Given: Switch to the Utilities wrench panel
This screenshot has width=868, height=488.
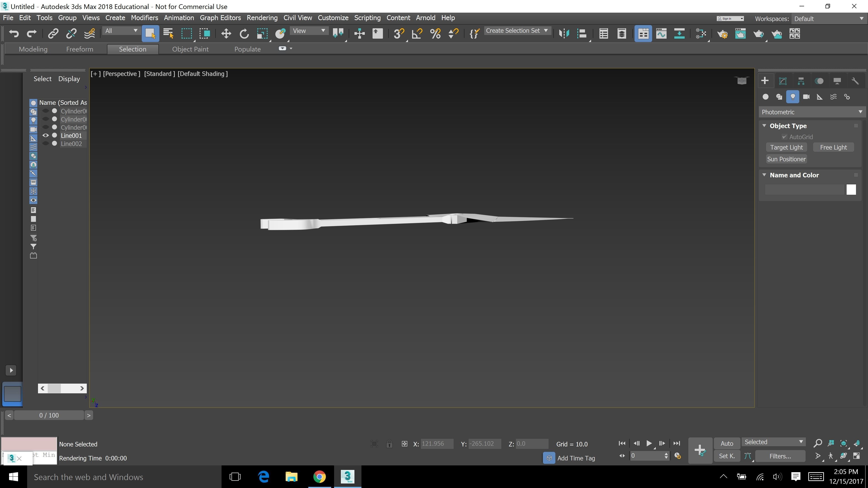Looking at the screenshot, I should pos(855,81).
